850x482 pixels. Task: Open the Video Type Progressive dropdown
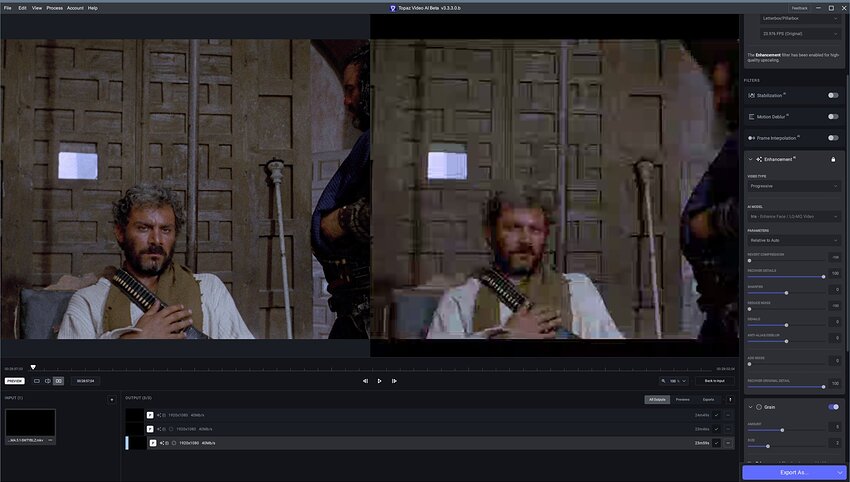coord(794,186)
